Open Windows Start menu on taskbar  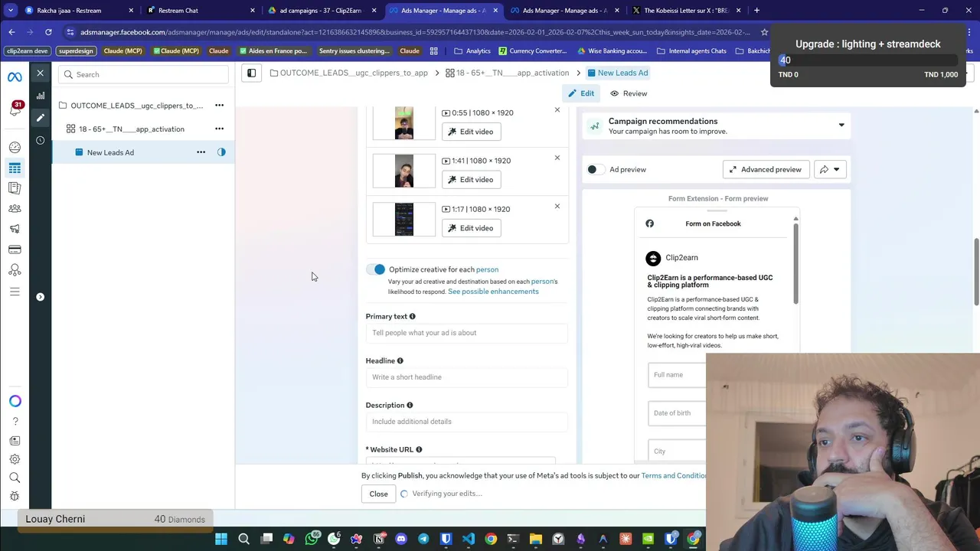pyautogui.click(x=221, y=539)
